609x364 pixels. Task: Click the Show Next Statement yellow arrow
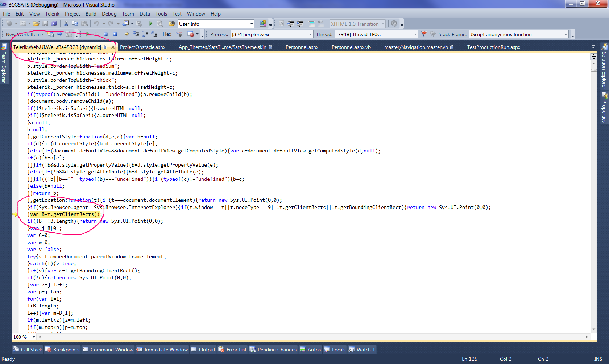pyautogui.click(x=127, y=34)
